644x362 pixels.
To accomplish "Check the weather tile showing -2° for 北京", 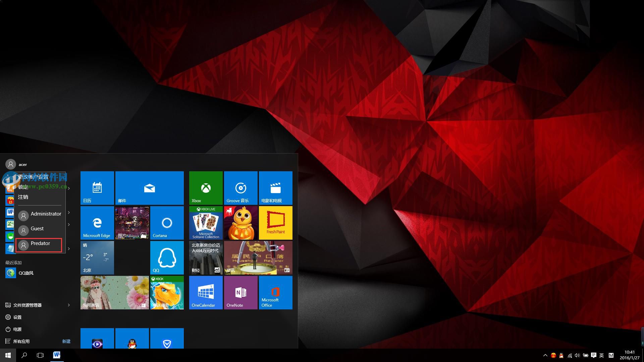I will 97,257.
